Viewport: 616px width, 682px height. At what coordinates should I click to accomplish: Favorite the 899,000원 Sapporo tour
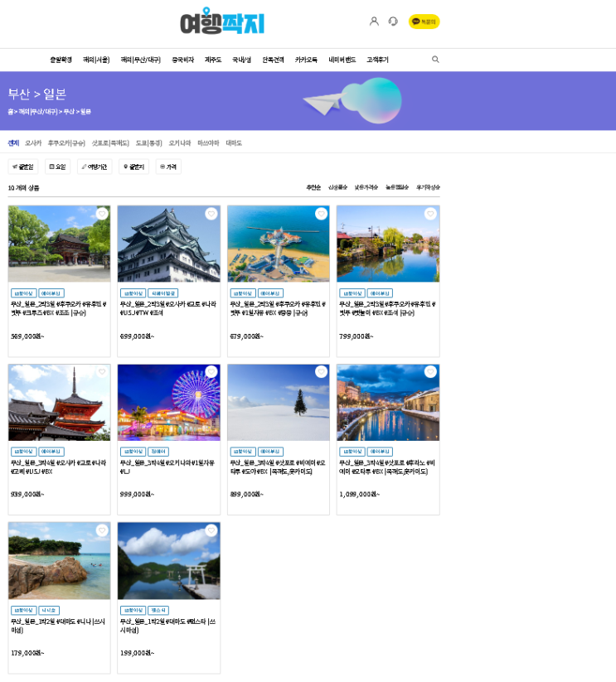click(321, 372)
